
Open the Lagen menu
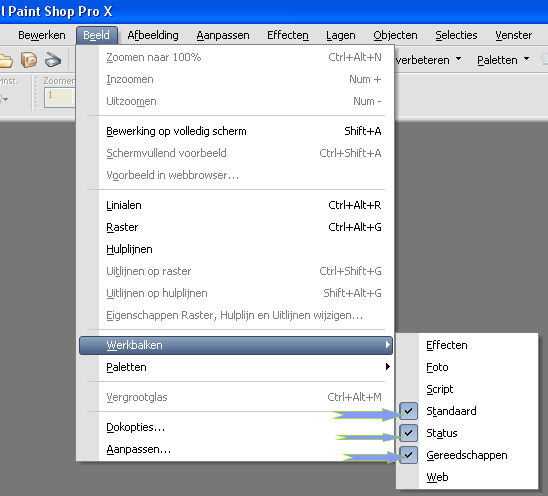point(341,35)
